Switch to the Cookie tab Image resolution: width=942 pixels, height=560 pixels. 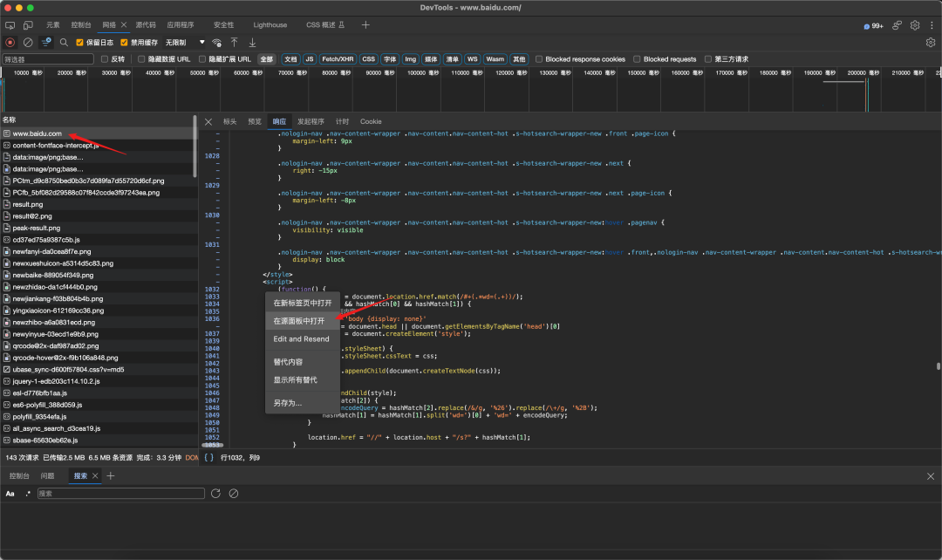(x=371, y=121)
